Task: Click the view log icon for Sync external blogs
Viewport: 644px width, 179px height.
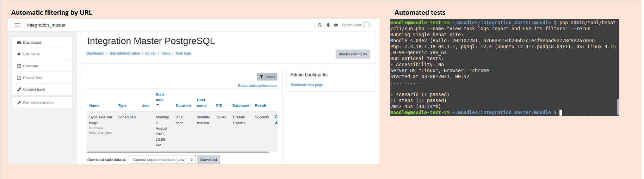Action: [x=276, y=117]
